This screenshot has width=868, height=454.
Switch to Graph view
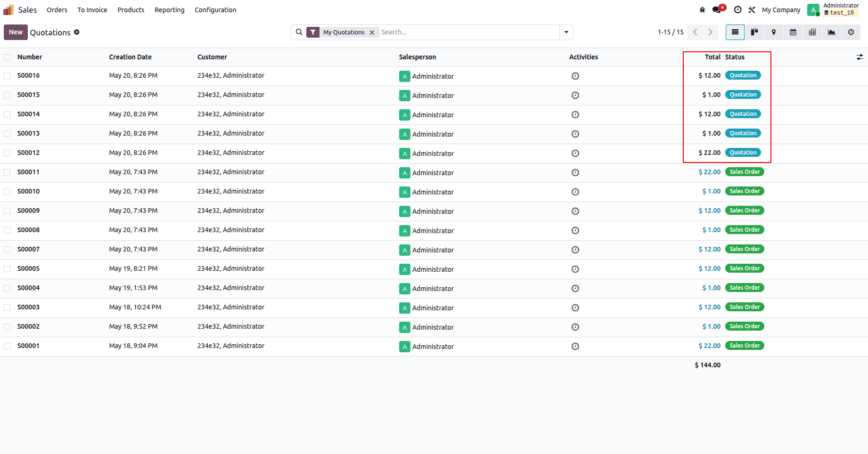(832, 32)
